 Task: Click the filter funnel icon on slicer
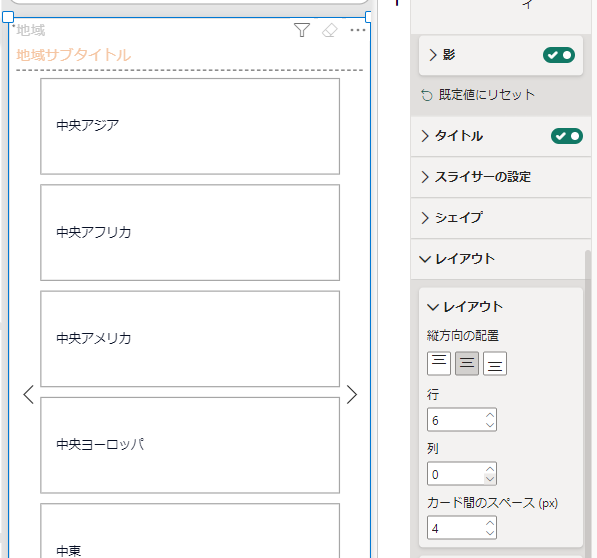coord(302,30)
